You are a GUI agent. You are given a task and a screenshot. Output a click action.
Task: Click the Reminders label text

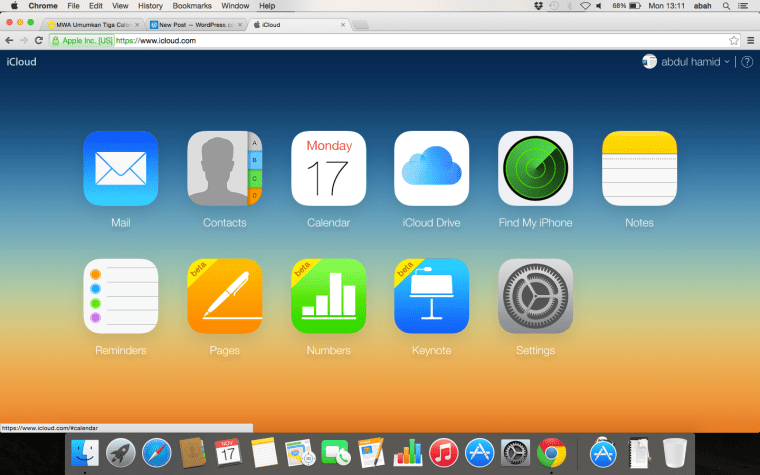[x=121, y=350]
